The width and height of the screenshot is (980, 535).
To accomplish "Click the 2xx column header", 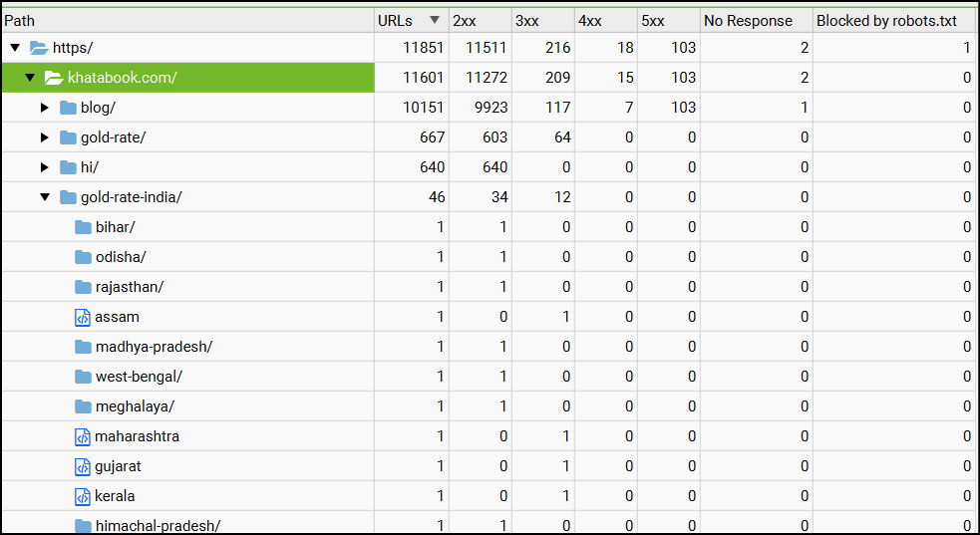I will [x=464, y=20].
